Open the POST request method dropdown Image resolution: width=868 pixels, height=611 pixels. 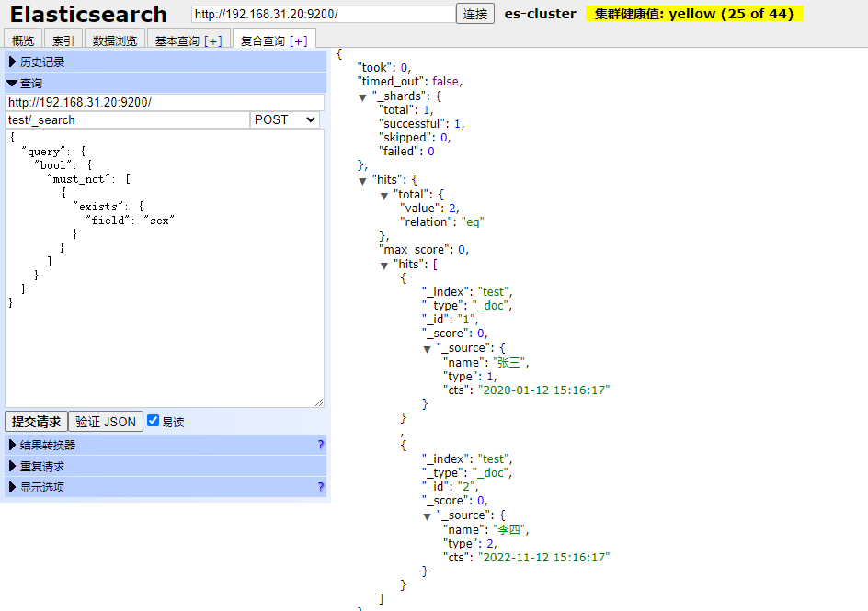coord(284,120)
